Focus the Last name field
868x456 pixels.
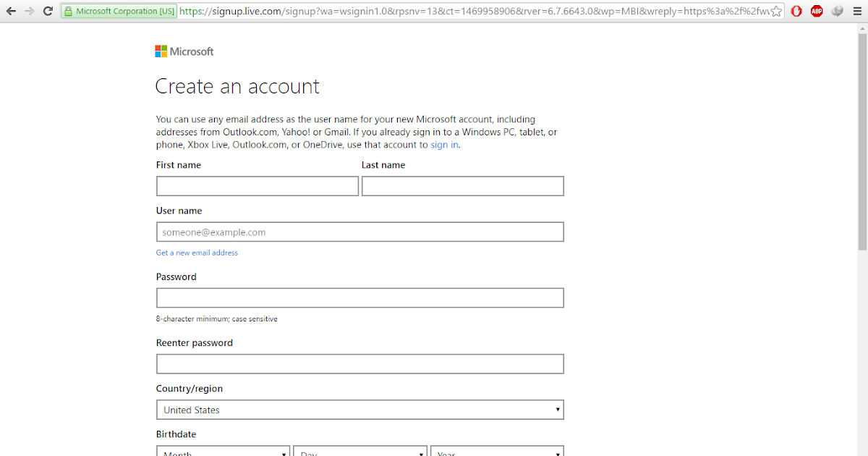click(x=462, y=186)
